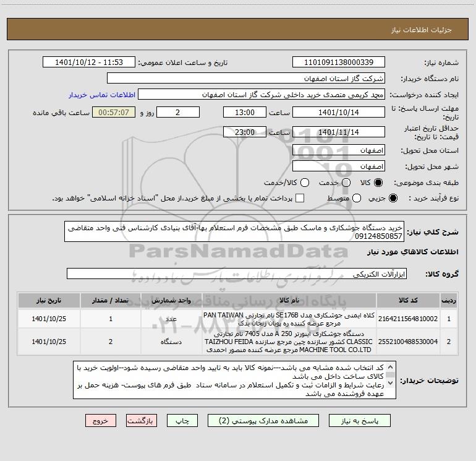Click the deadline time 13:00 field

click(x=245, y=112)
